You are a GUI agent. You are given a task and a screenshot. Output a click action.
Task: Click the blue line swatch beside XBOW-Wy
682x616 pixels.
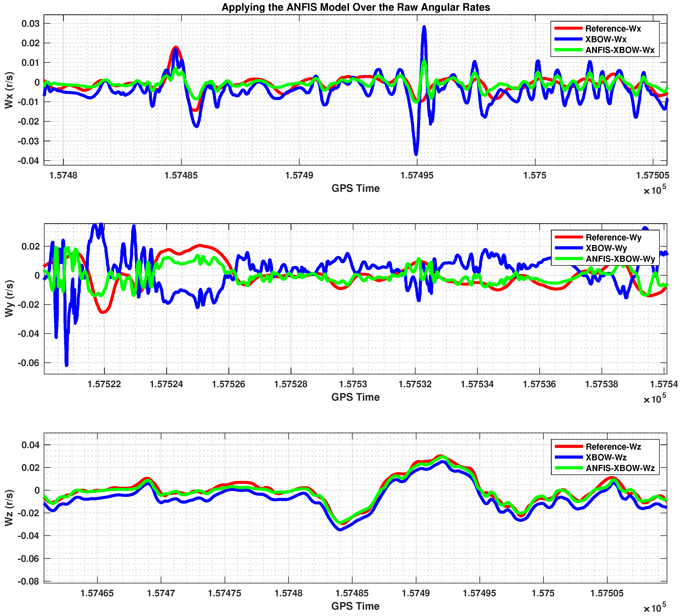pos(569,248)
